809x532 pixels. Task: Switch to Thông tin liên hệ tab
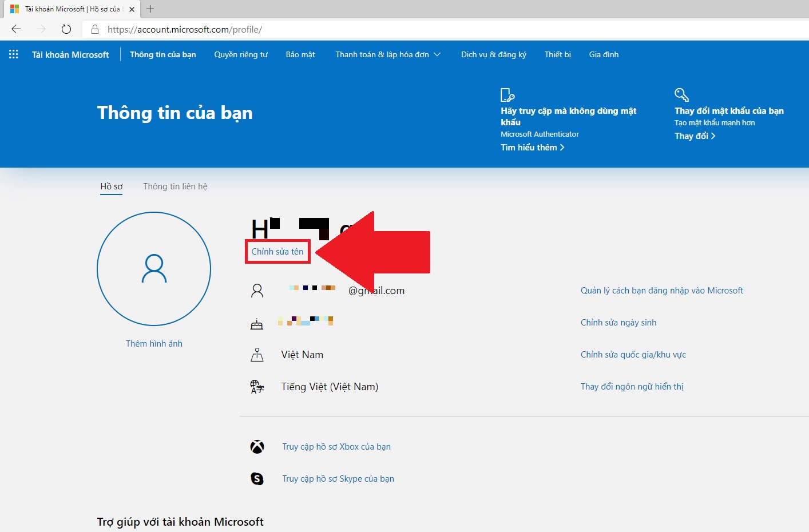tap(175, 186)
